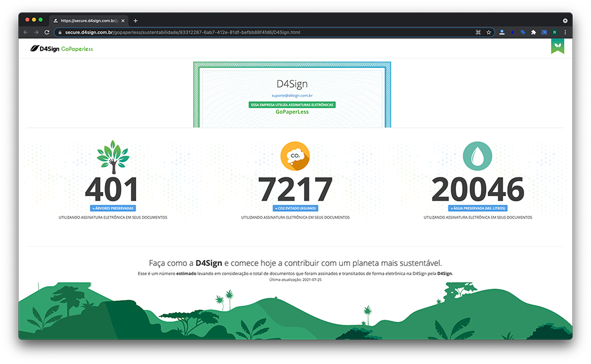Click the orange CO2 cloud icon
This screenshot has height=364, width=591.
pos(295,156)
